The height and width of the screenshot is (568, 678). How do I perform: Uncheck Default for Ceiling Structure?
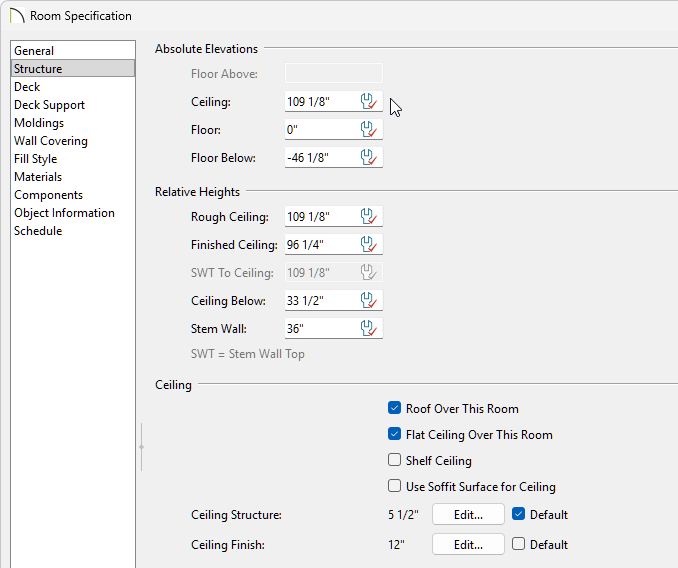coord(518,514)
